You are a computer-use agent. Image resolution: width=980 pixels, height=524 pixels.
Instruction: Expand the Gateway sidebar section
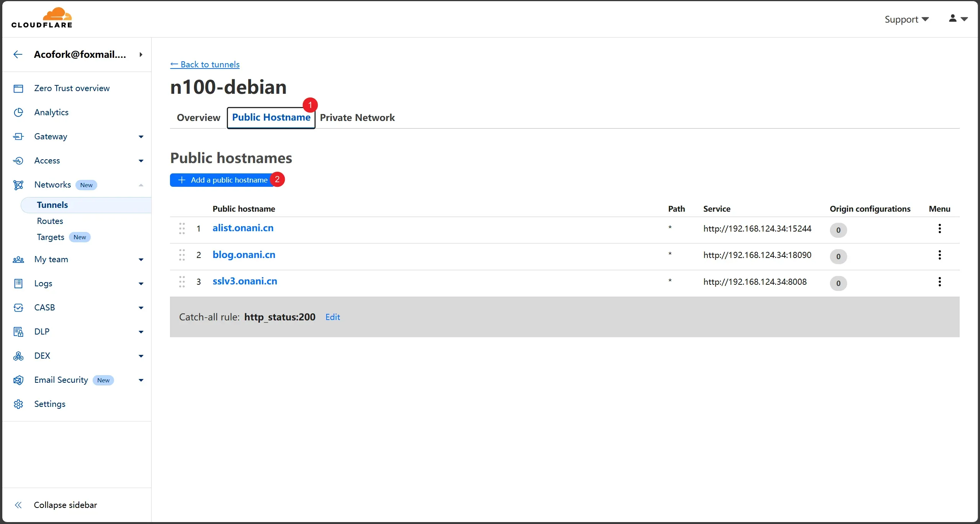(x=141, y=137)
